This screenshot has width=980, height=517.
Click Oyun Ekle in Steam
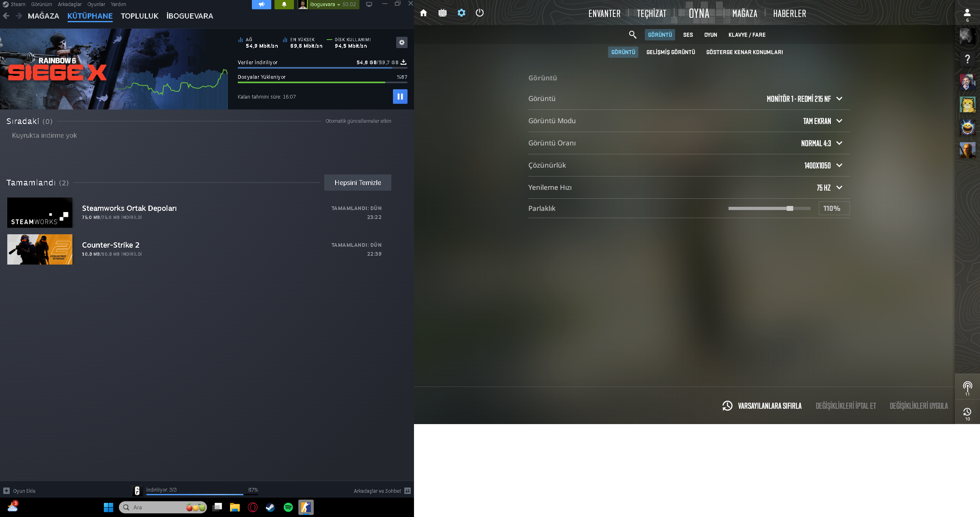[24, 491]
